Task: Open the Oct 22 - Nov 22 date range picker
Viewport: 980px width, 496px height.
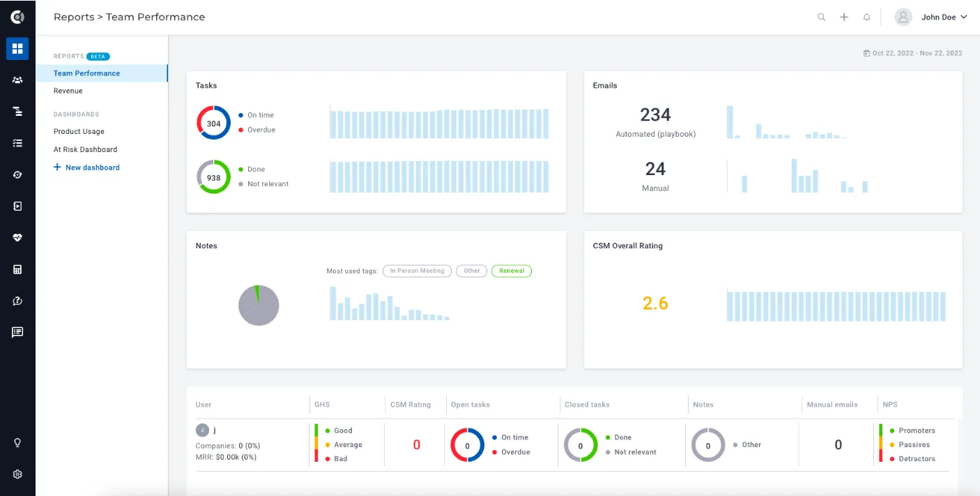Action: (912, 53)
